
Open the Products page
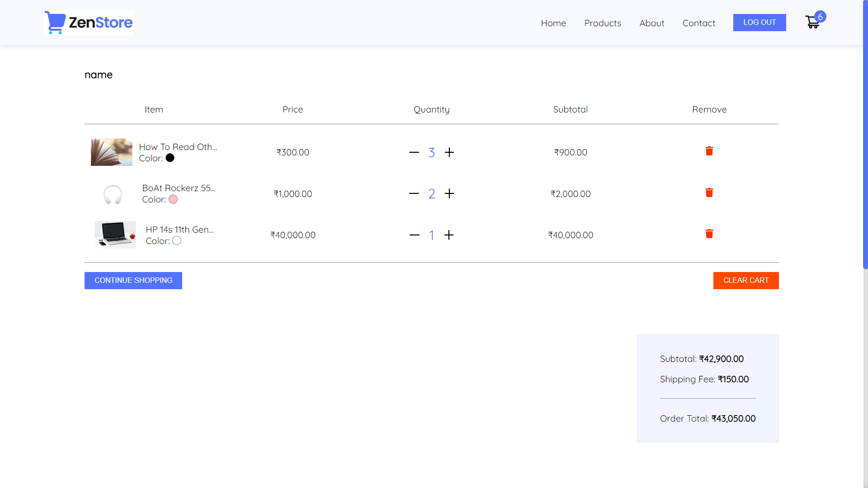point(602,23)
